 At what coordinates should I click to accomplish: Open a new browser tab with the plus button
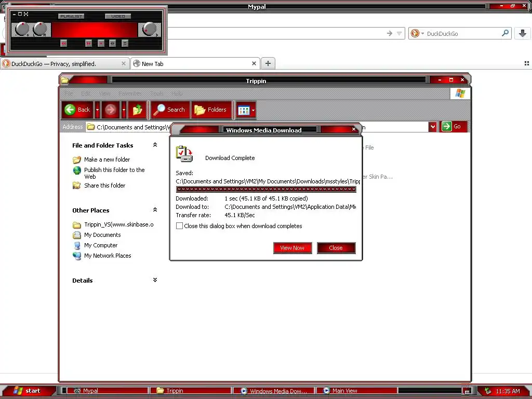pyautogui.click(x=268, y=63)
